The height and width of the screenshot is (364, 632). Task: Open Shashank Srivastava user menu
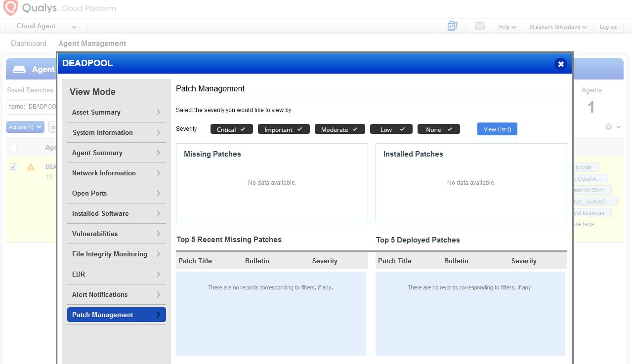(557, 27)
